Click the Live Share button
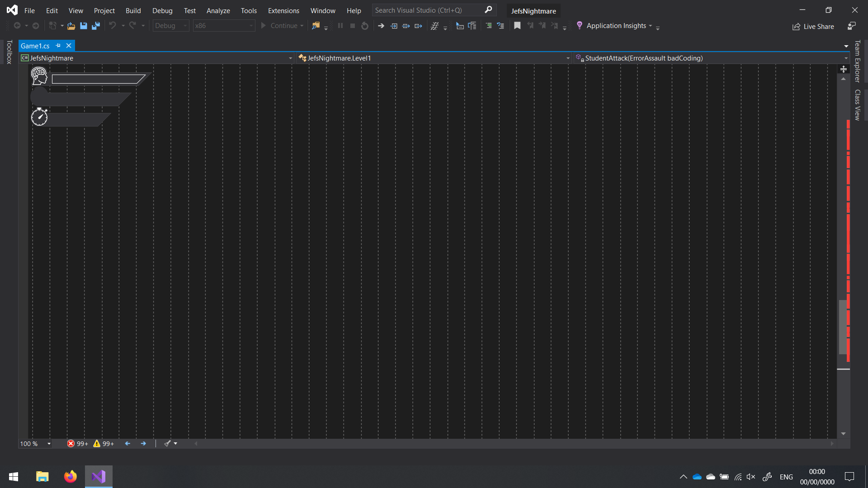868x488 pixels. tap(813, 27)
